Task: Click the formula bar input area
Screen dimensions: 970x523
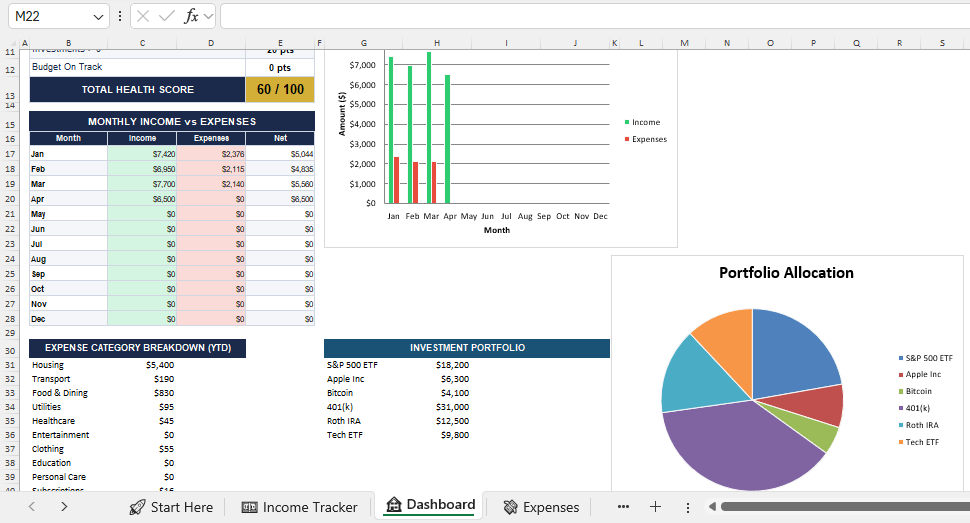Action: point(594,16)
